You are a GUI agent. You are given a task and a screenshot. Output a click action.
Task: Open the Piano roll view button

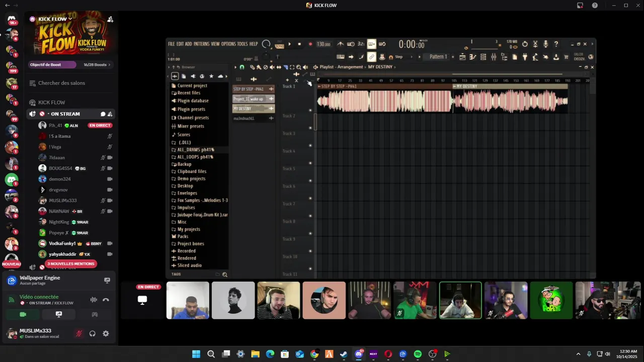[472, 57]
